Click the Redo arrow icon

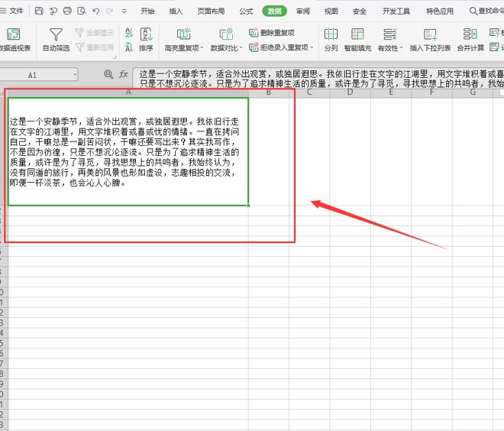point(110,11)
